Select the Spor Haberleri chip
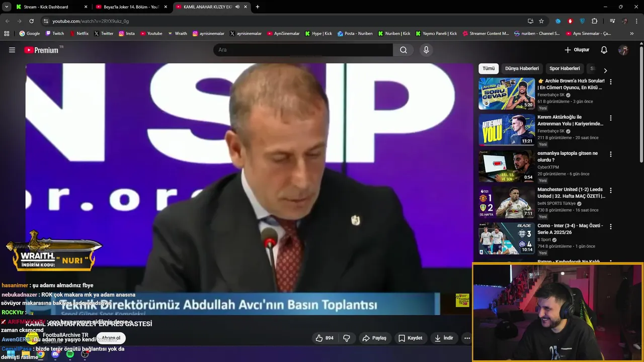 click(x=565, y=68)
